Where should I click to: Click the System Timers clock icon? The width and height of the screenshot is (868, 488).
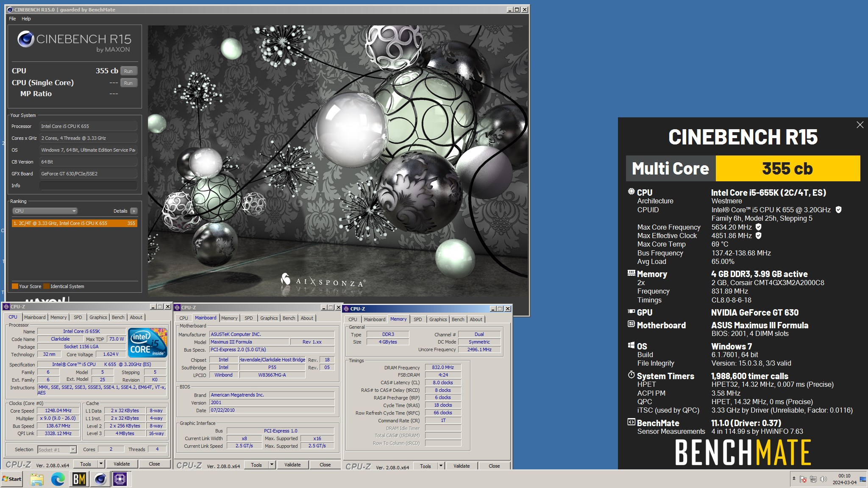pyautogui.click(x=631, y=375)
